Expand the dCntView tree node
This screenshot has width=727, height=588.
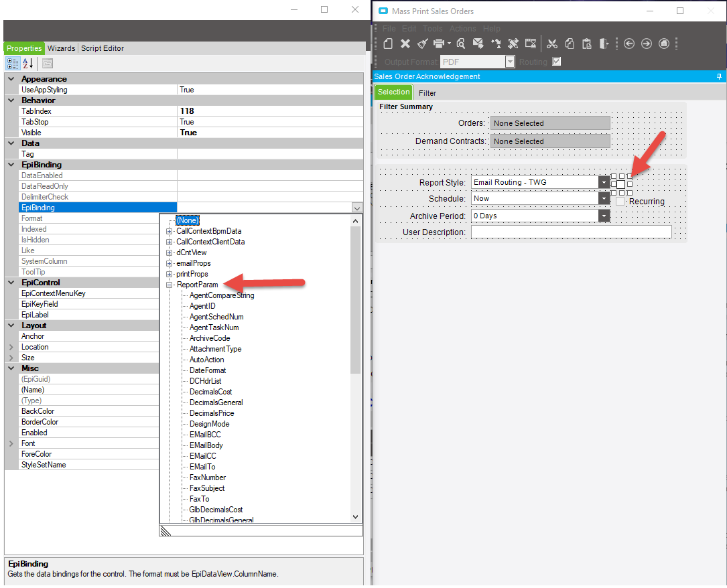click(170, 252)
